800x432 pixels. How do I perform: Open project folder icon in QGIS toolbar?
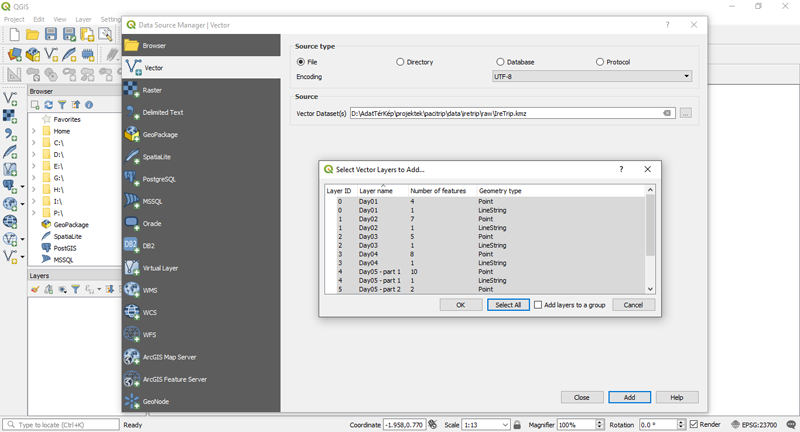coord(33,34)
